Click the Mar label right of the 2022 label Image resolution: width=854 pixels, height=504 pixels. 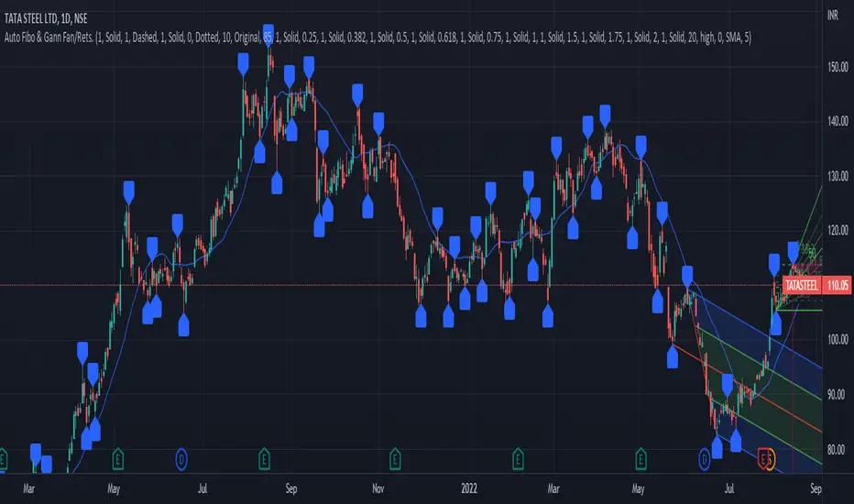(x=553, y=488)
